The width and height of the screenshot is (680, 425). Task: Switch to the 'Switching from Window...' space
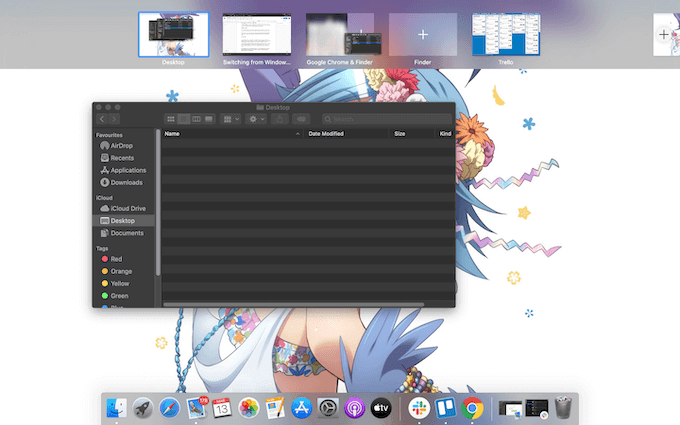point(257,35)
